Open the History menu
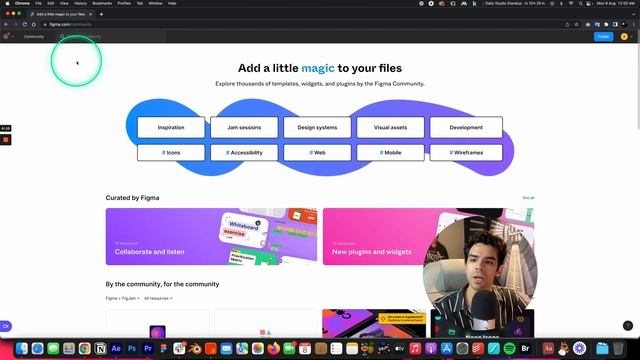 80,3
